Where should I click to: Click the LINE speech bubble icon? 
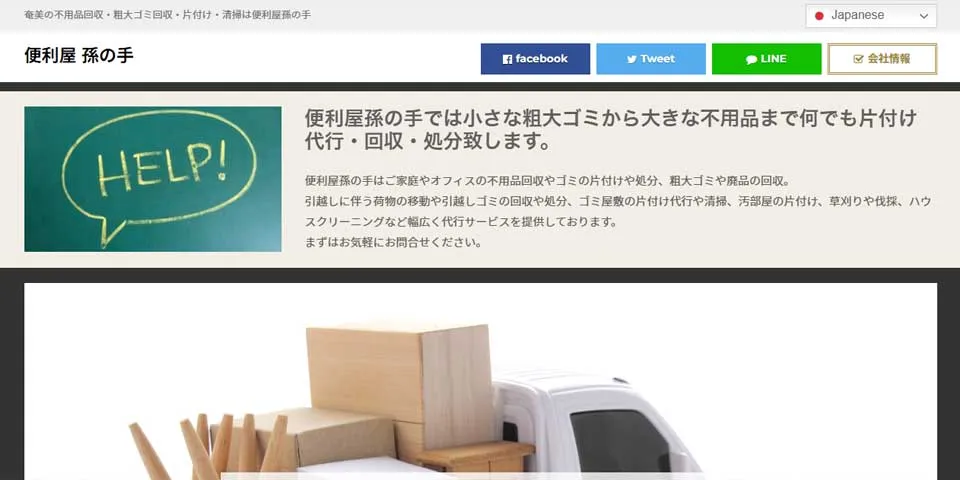coord(751,59)
